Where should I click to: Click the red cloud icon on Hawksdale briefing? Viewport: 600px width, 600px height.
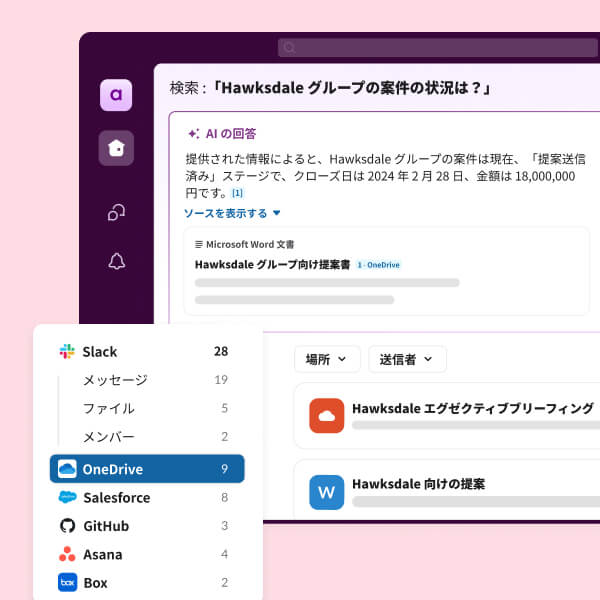[x=326, y=415]
